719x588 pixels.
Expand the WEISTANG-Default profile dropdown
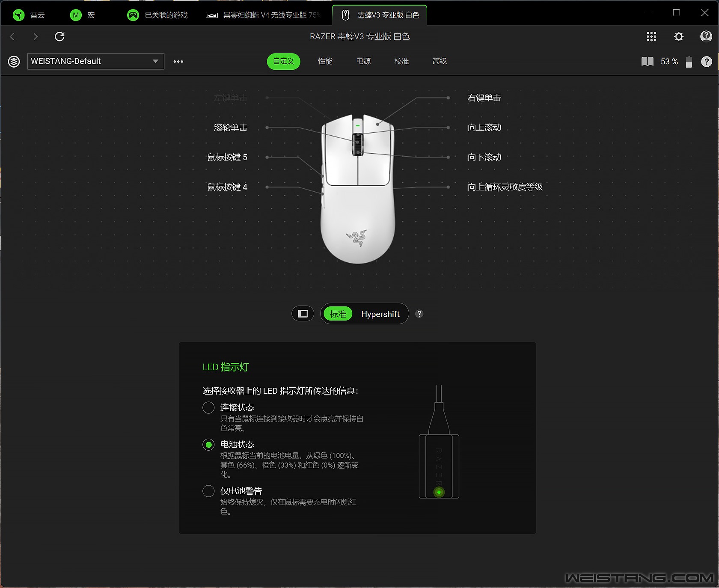point(96,61)
